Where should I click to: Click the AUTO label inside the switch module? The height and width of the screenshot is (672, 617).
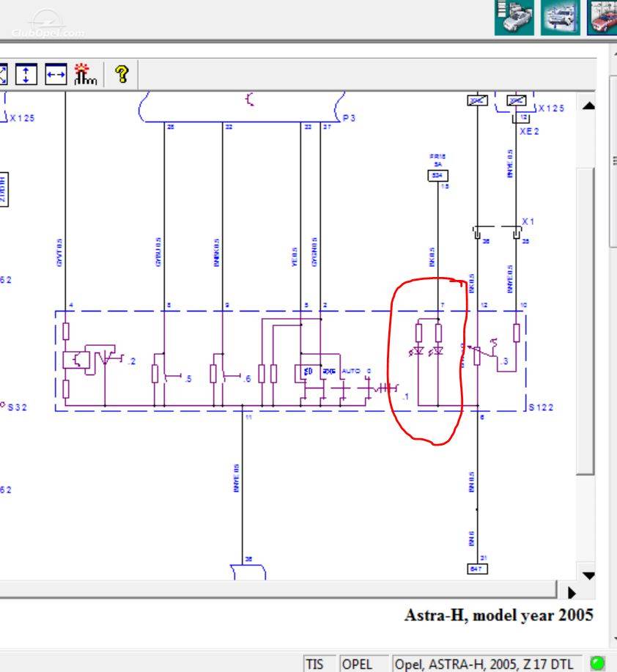351,371
